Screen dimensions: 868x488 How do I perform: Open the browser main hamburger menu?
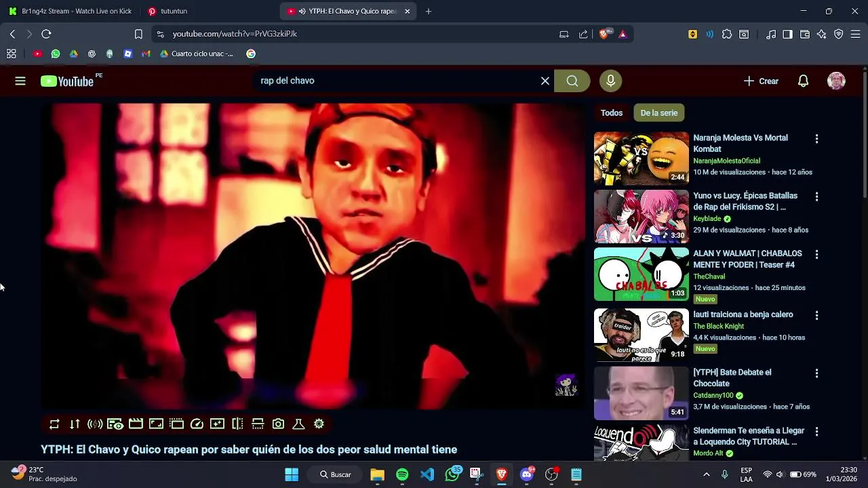coord(856,34)
